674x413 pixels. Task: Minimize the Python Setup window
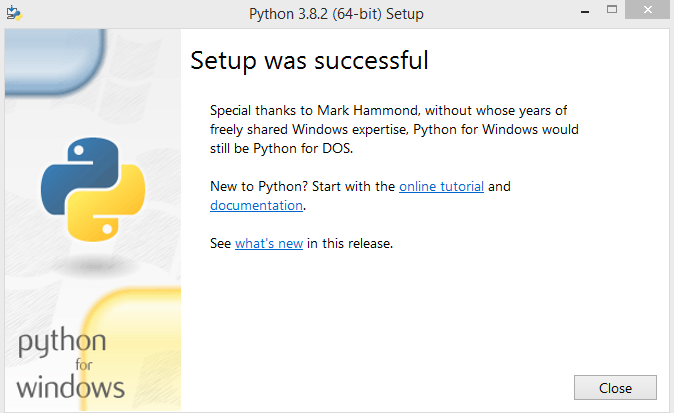click(x=585, y=12)
